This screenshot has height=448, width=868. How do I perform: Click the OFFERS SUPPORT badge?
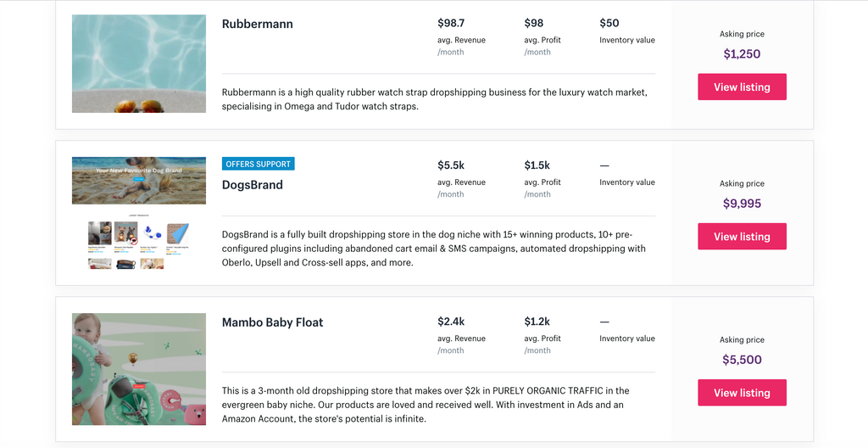(x=259, y=164)
